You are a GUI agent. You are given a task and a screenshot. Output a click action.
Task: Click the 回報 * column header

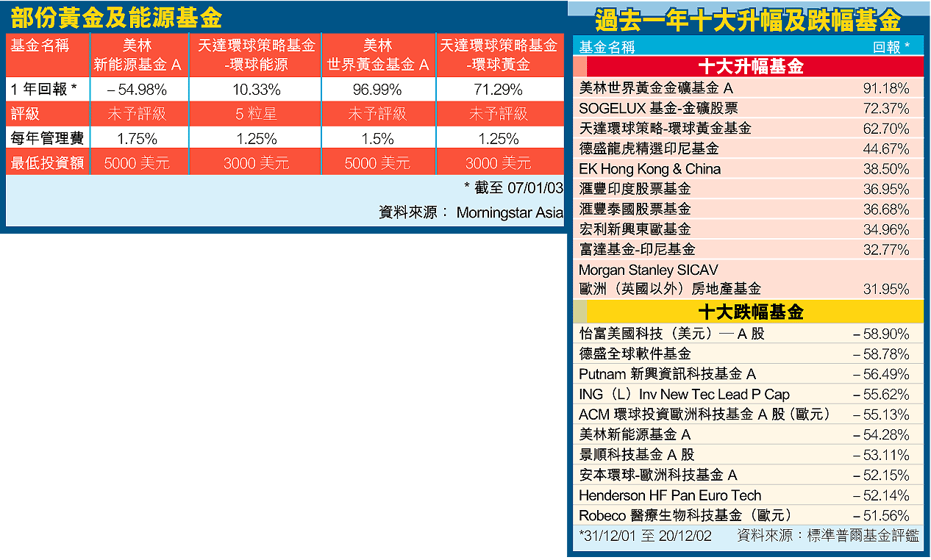891,47
